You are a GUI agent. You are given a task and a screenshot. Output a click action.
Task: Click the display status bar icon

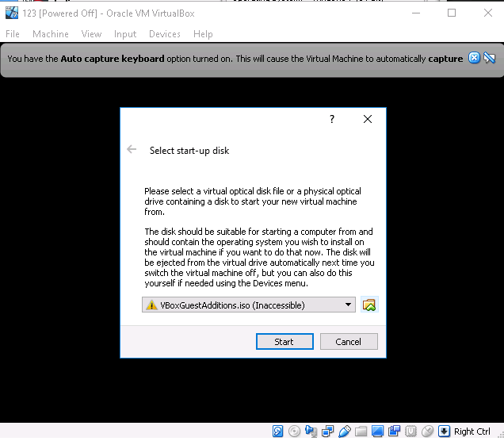[378, 431]
